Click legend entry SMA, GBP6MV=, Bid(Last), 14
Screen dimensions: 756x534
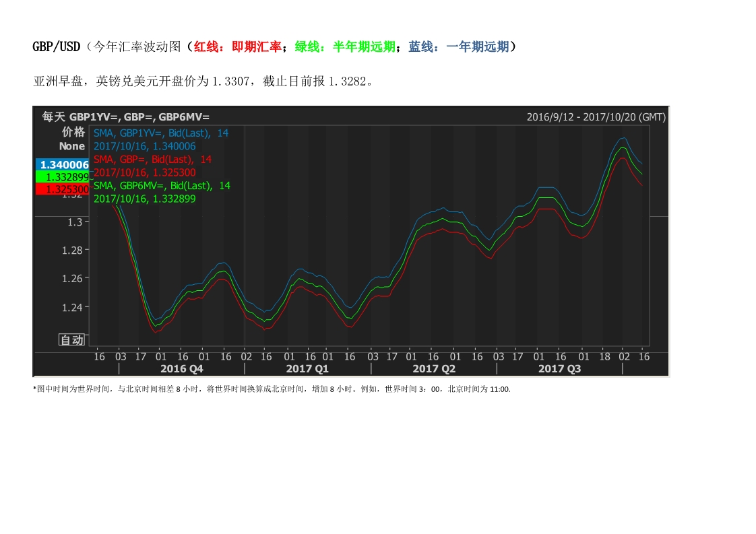point(162,186)
